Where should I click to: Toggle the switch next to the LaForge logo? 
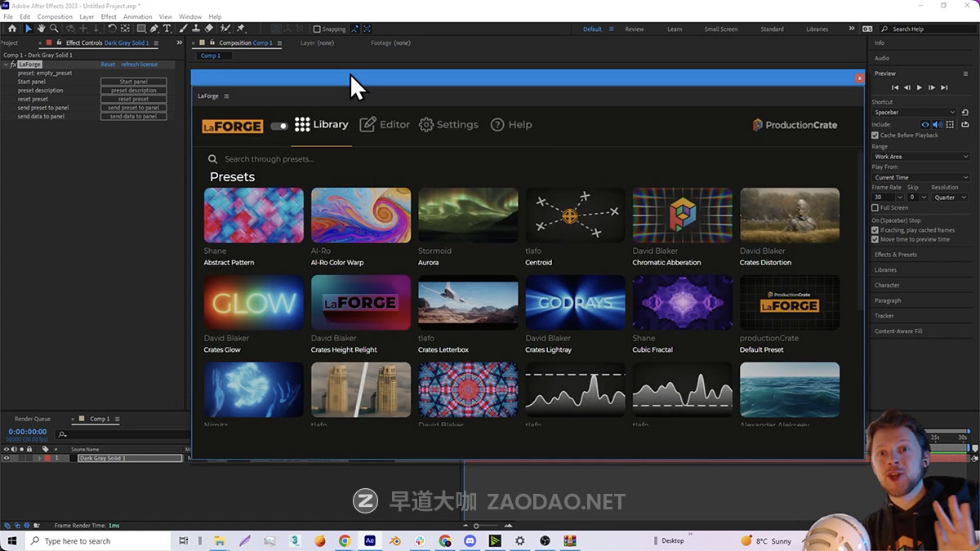[278, 126]
